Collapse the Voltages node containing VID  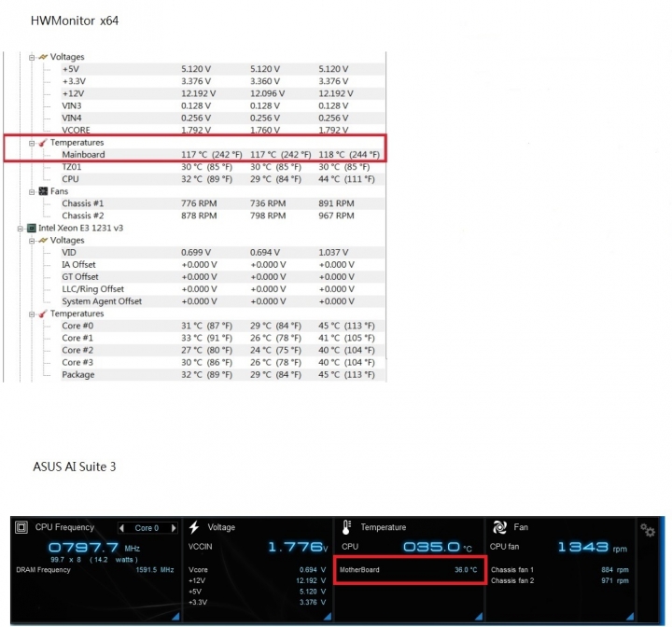tap(32, 241)
